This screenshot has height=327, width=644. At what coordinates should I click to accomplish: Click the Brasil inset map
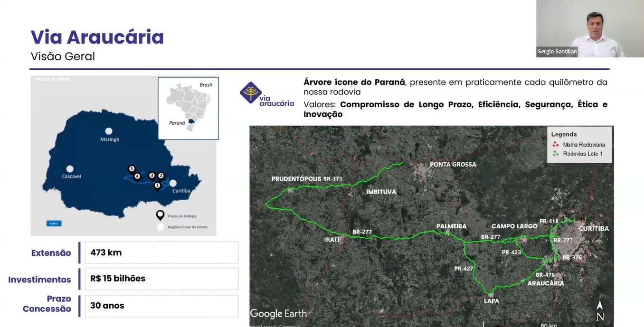[x=188, y=108]
